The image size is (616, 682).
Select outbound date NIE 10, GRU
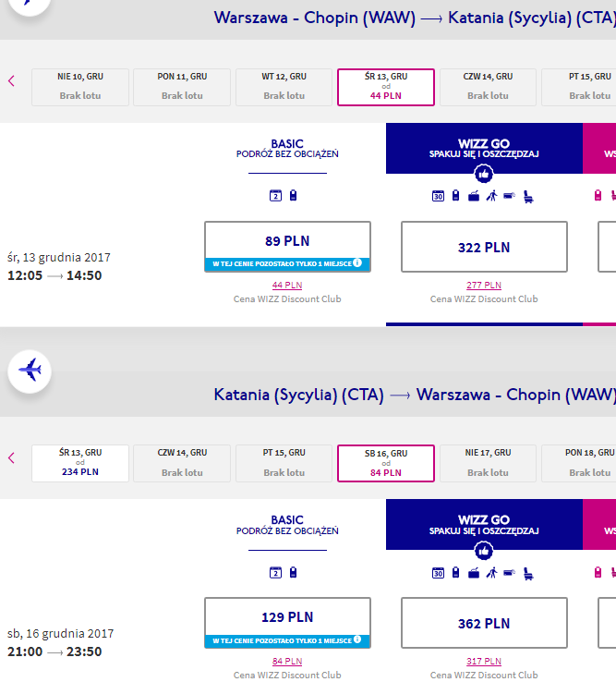click(x=80, y=87)
